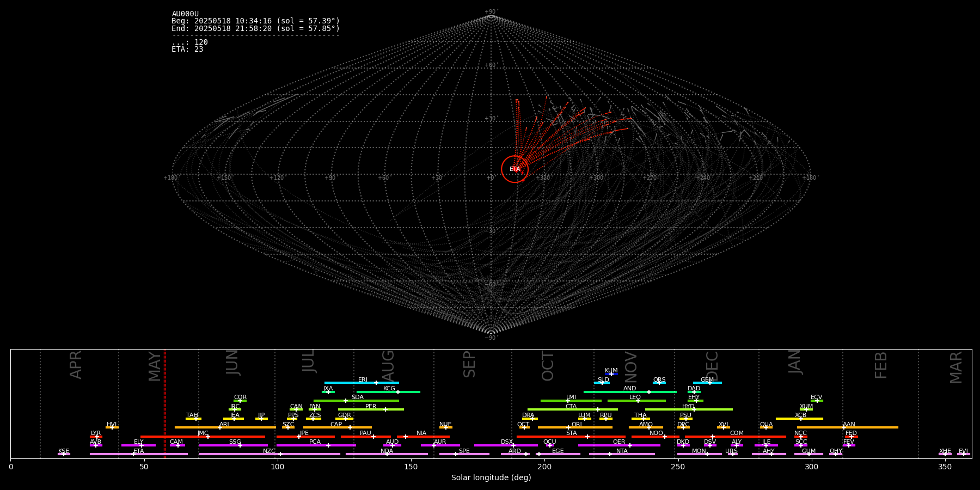Click the STA red shower bar
Viewport: 980px width, 490px height.
point(571,437)
